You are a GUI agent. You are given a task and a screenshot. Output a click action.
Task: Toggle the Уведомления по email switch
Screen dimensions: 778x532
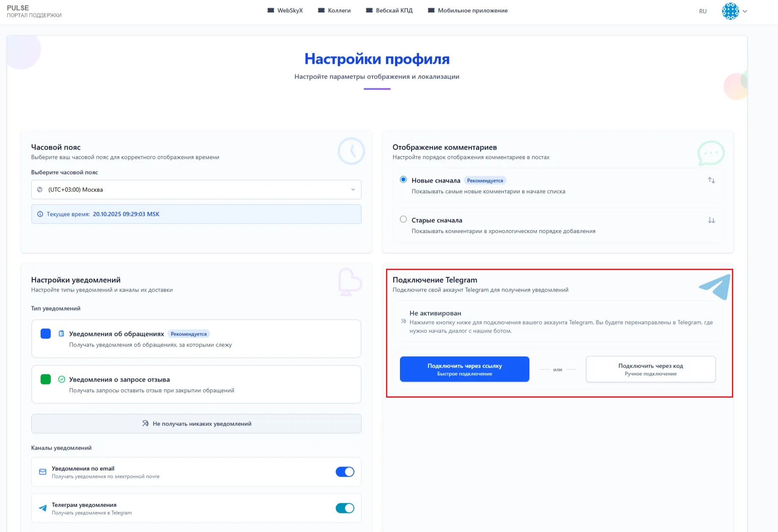[x=345, y=472]
